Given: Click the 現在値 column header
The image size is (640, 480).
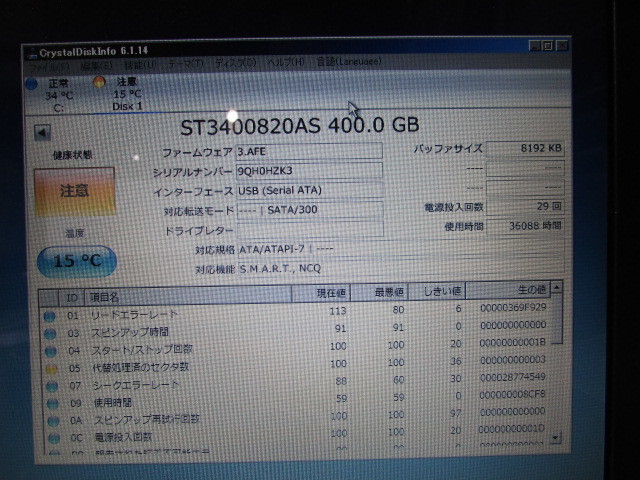Looking at the screenshot, I should pos(321,293).
